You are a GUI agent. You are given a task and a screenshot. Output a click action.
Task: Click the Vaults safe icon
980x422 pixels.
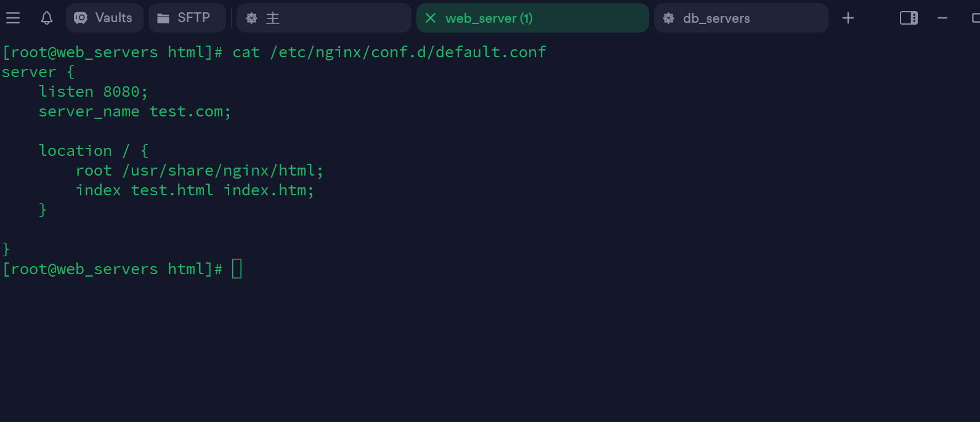pyautogui.click(x=81, y=18)
